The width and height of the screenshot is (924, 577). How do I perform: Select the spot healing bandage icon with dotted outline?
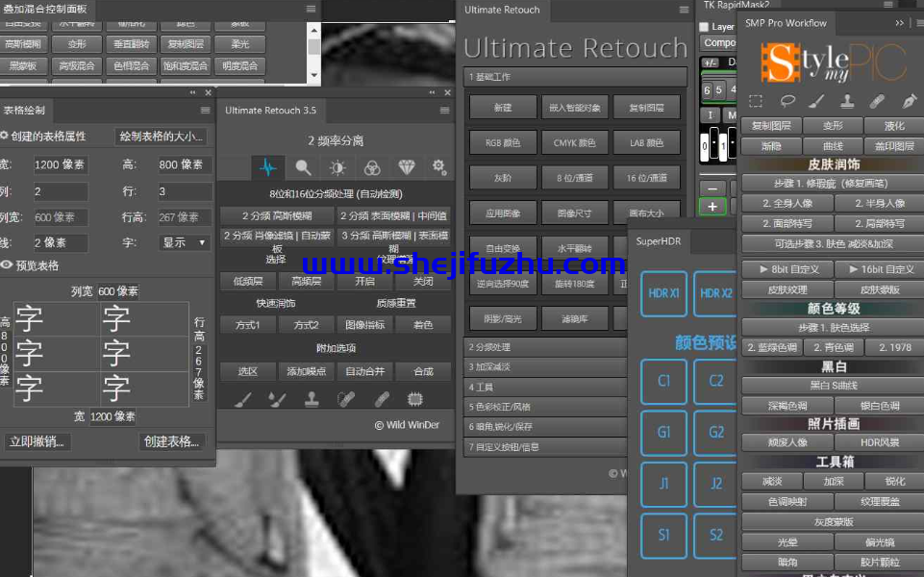click(x=346, y=400)
